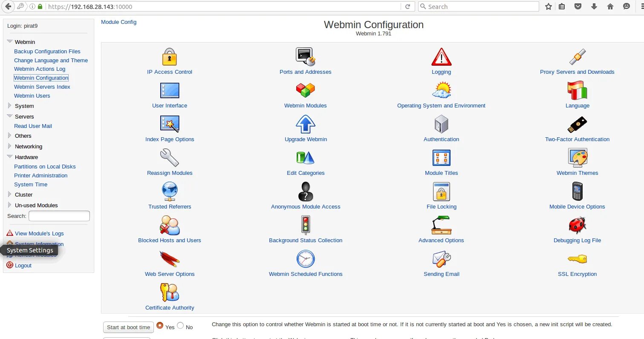Collapse the Webmin category in sidebar
The image size is (644, 339).
click(10, 42)
